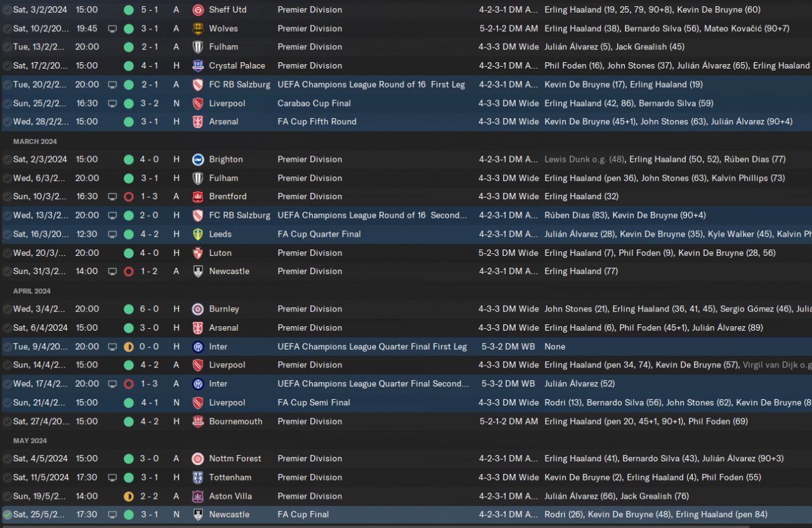812x528 pixels.
Task: Open the Wolves team name
Action: click(223, 29)
